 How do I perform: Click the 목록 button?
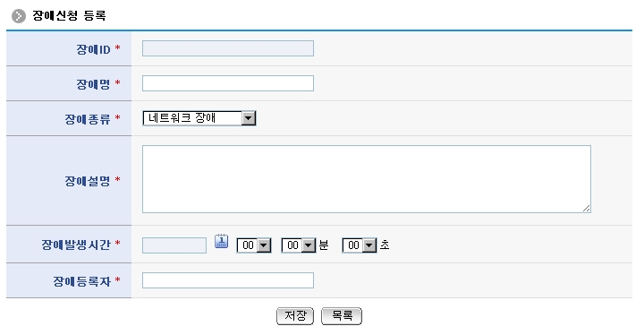coord(342,316)
